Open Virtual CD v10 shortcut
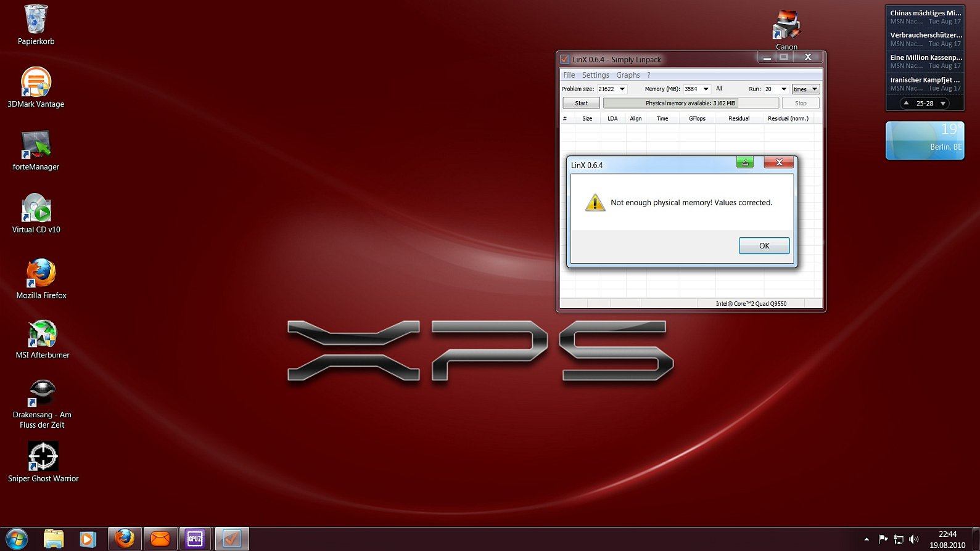 click(36, 213)
